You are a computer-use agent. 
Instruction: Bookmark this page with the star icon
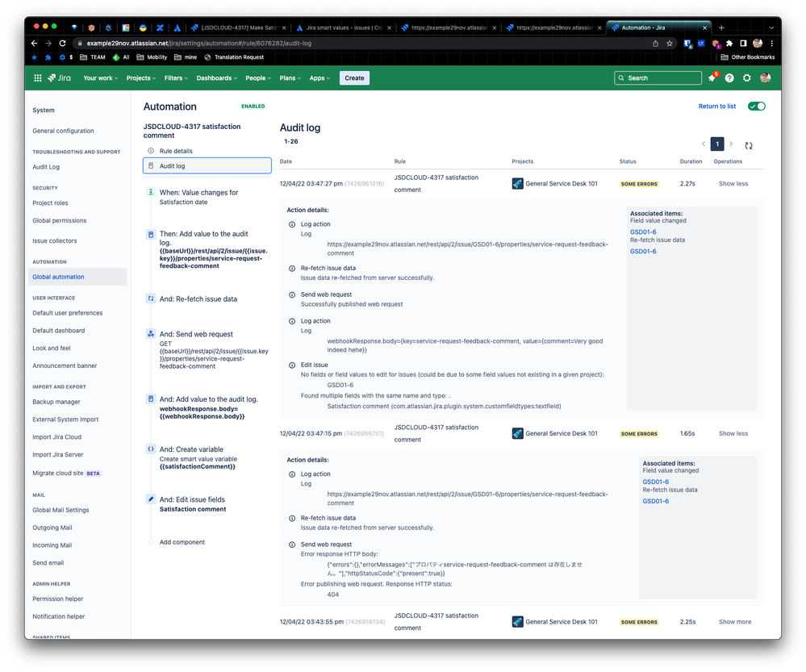tap(670, 44)
